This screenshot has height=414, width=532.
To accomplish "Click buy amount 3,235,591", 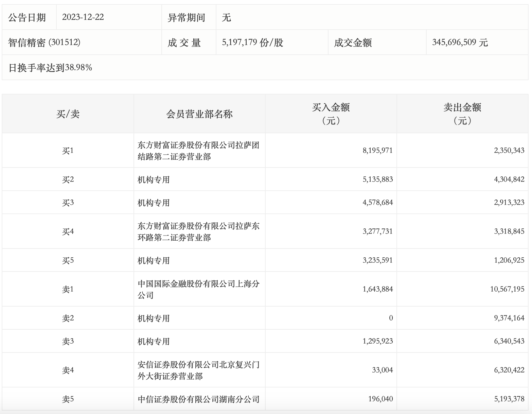I will coord(377,260).
